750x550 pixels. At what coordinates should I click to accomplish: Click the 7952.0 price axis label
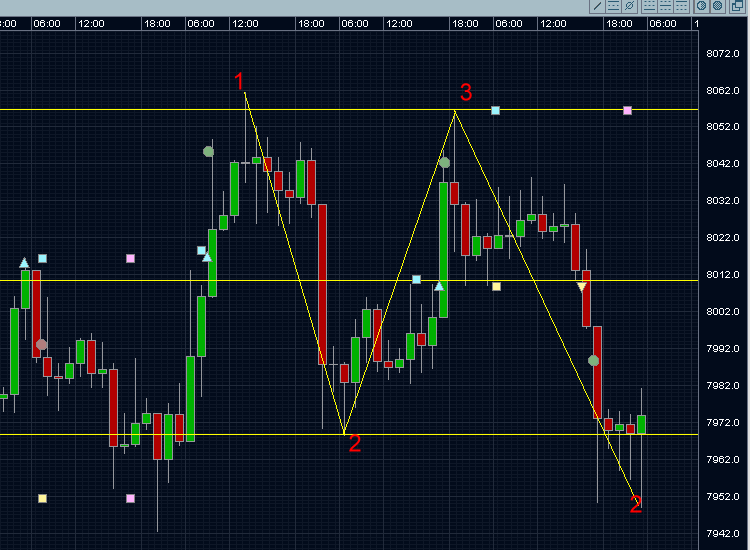[x=723, y=496]
